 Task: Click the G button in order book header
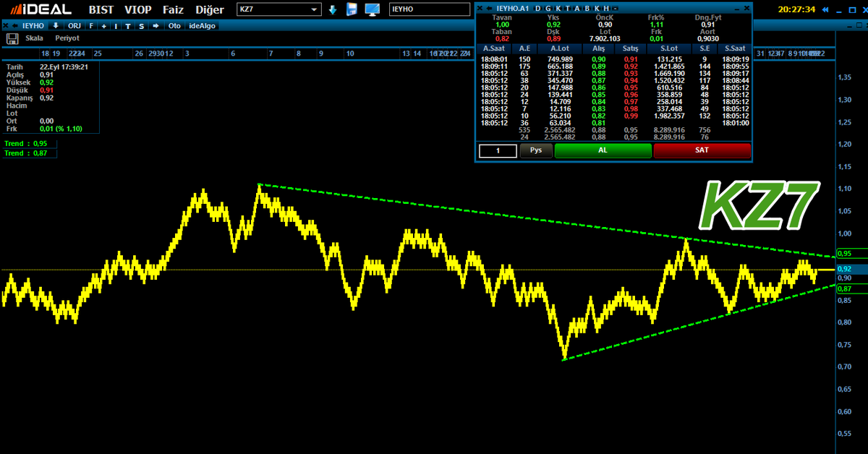click(x=548, y=9)
